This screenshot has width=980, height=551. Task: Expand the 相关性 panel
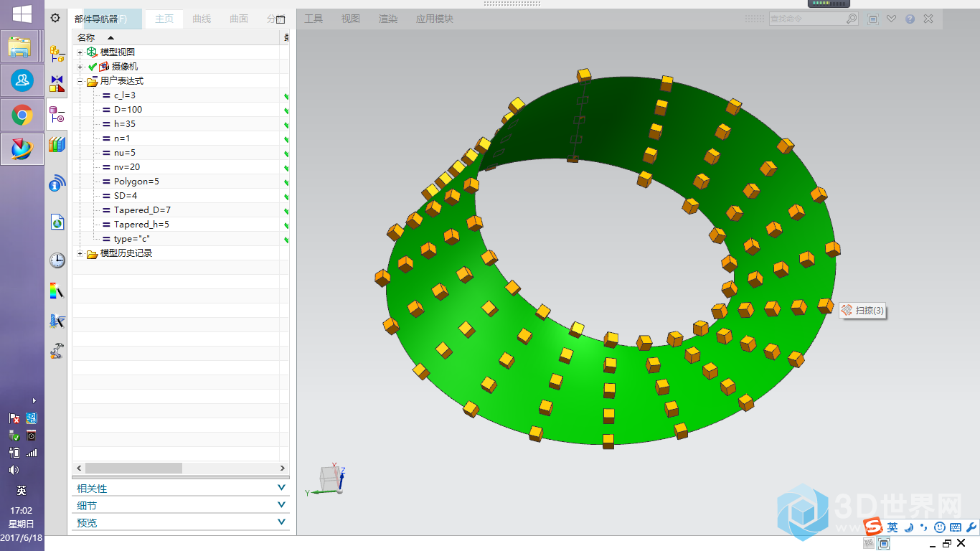pyautogui.click(x=181, y=488)
